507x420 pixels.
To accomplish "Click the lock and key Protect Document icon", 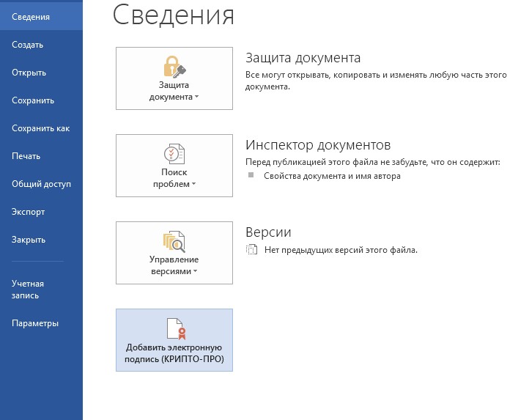I will point(174,66).
